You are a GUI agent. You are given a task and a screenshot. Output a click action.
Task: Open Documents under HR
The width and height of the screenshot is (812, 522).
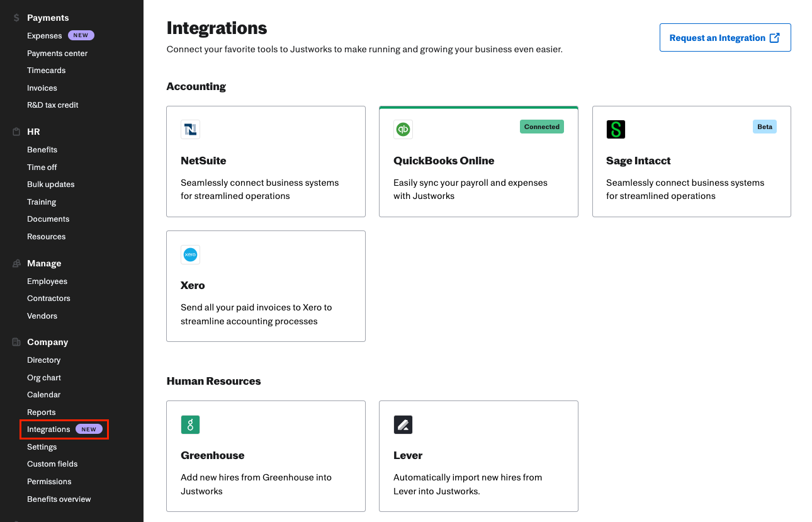coord(48,219)
